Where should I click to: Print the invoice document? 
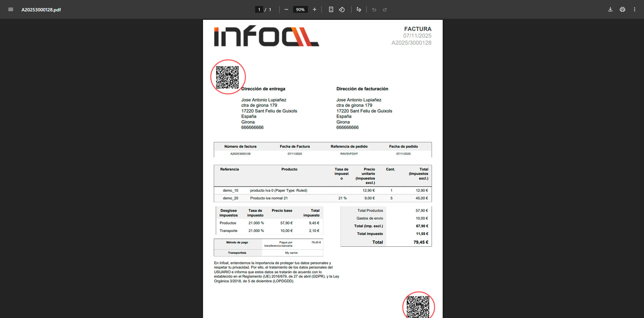(622, 9)
